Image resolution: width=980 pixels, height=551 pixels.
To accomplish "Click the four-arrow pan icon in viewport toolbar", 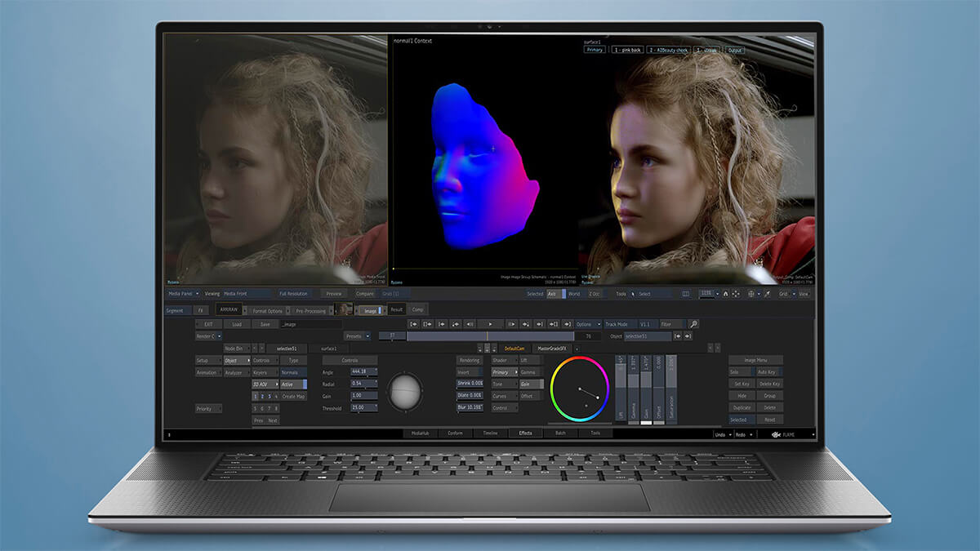I will [736, 294].
